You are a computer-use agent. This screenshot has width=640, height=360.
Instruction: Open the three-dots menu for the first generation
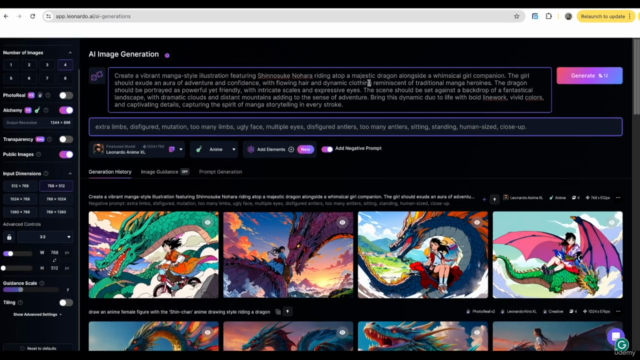[618, 198]
